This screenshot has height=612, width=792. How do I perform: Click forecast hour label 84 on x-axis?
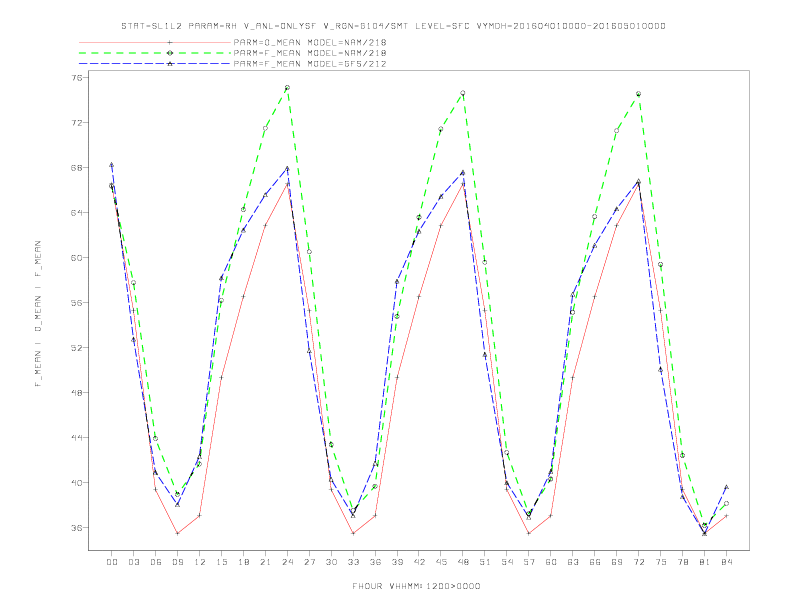click(727, 562)
